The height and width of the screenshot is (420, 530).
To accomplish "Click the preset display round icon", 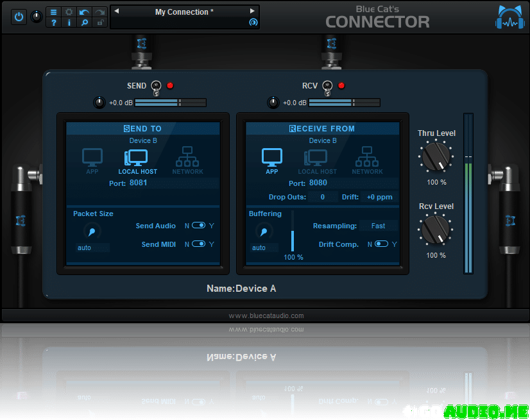I will point(253,22).
